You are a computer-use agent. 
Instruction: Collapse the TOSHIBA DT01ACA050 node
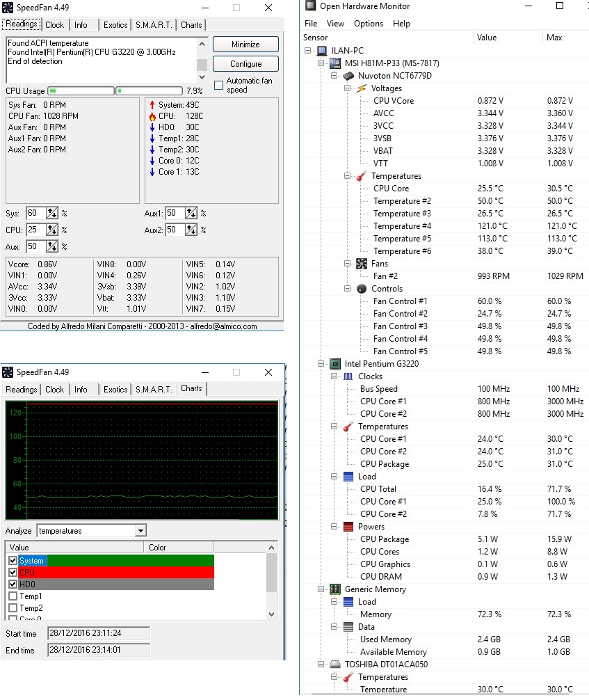click(321, 665)
